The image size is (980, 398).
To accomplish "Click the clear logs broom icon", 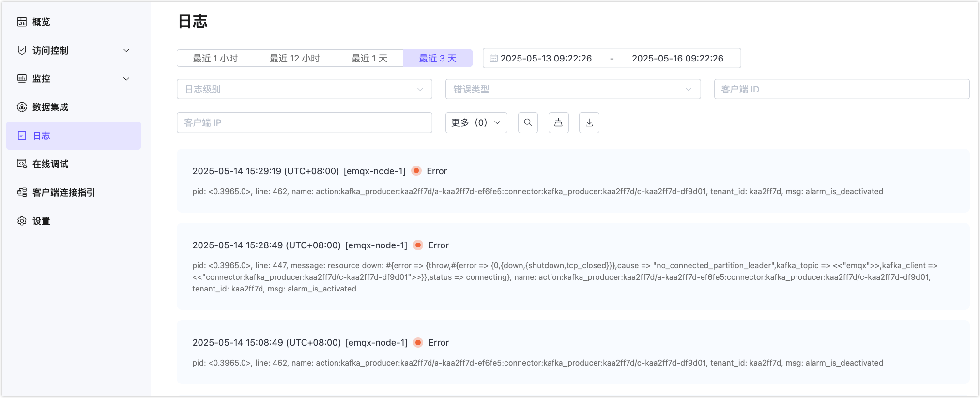I will pos(558,122).
